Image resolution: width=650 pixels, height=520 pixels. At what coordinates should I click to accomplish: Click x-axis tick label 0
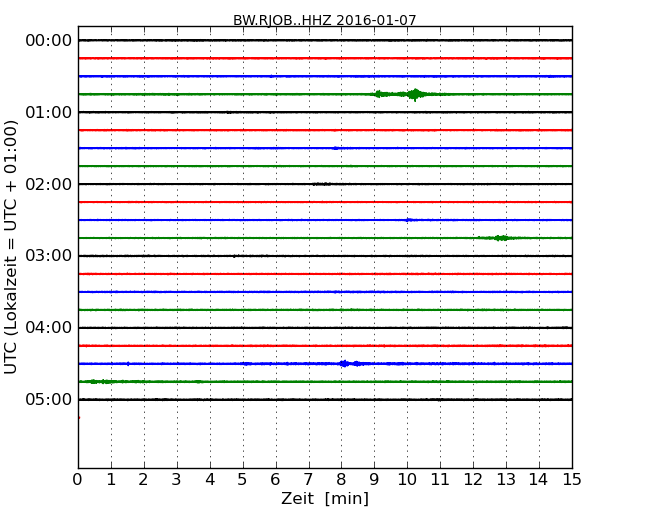coord(78,480)
